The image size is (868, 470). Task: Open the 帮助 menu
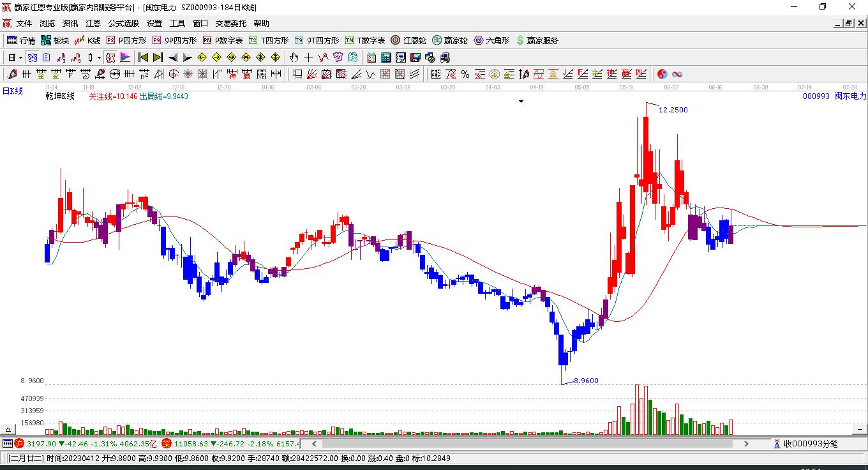(262, 24)
